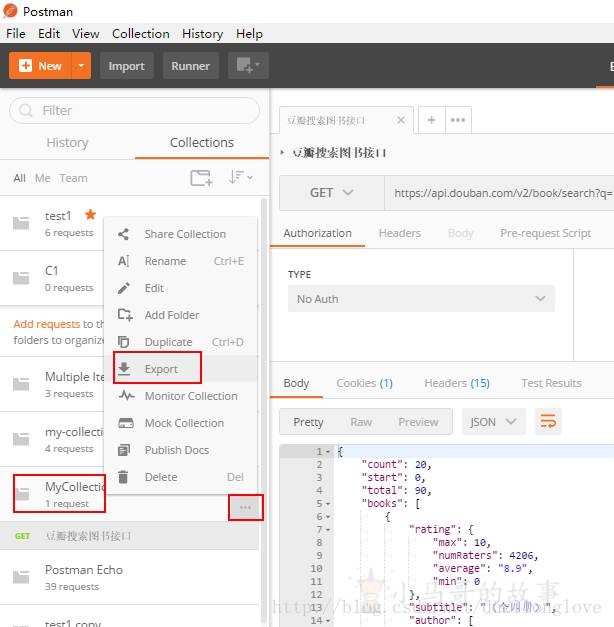Open the request tabs more-options dots
614x627 pixels.
(x=458, y=120)
